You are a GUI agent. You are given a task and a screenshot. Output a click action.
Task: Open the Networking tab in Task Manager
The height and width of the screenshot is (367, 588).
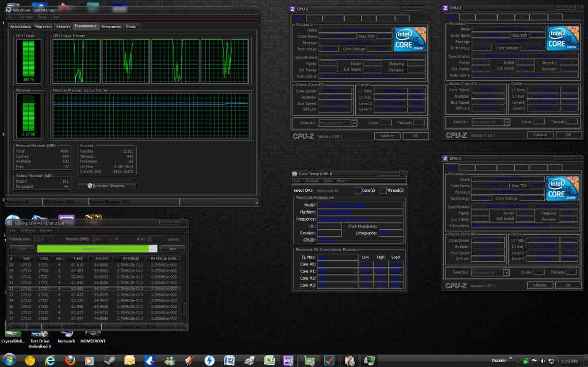(x=112, y=26)
